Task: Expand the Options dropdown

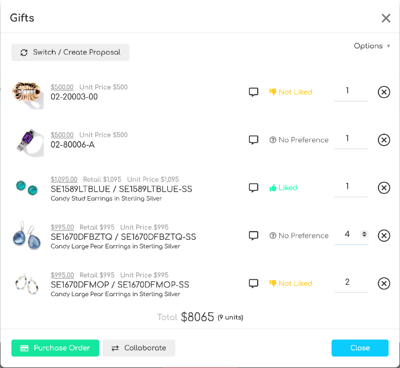Action: click(x=372, y=46)
